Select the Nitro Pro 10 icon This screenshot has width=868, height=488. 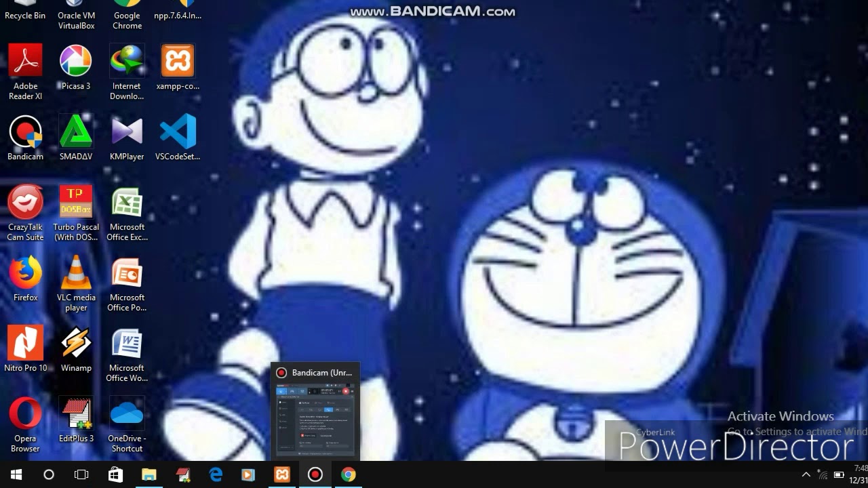coord(25,350)
